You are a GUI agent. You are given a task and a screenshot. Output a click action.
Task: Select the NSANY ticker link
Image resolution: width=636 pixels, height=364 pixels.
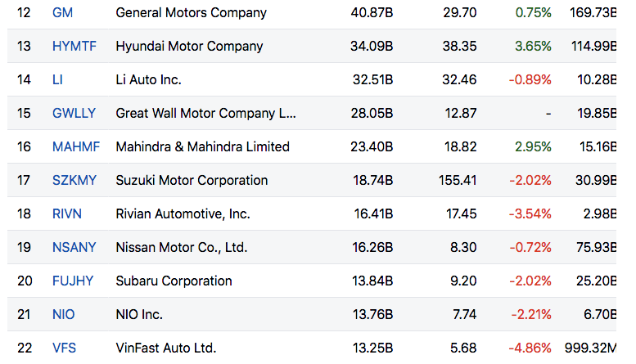point(73,248)
